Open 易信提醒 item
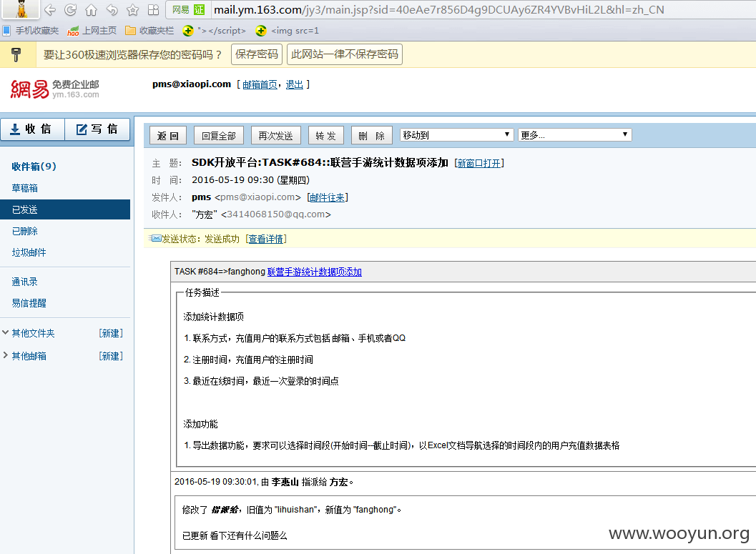 click(x=29, y=303)
